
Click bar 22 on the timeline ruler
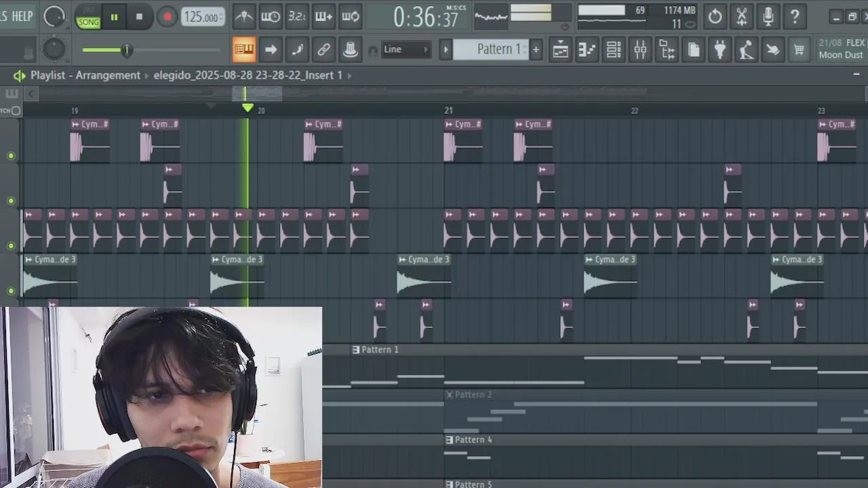[x=635, y=110]
